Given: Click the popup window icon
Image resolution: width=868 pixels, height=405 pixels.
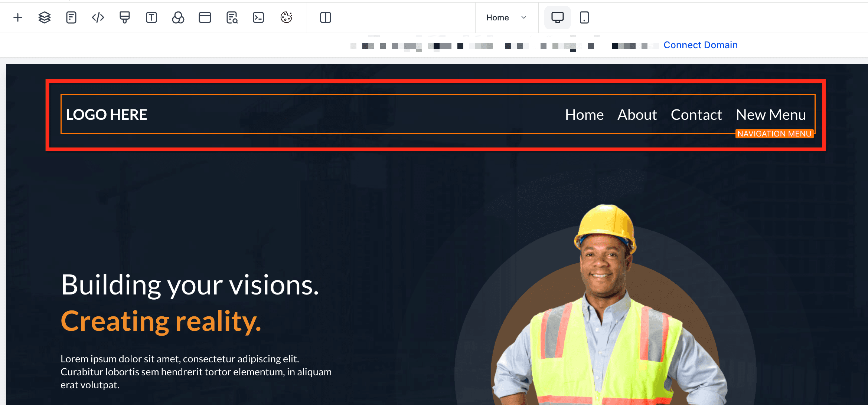Looking at the screenshot, I should (205, 17).
